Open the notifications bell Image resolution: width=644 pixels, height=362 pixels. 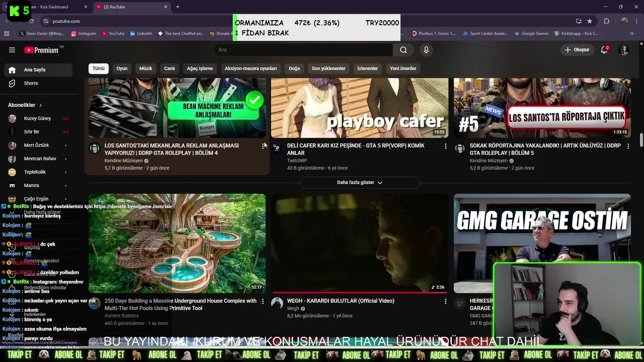[605, 50]
